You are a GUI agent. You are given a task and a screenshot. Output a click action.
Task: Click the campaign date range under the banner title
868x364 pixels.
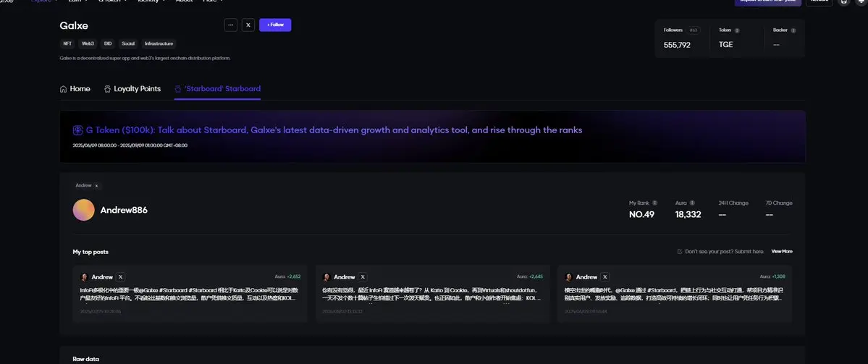pos(130,145)
